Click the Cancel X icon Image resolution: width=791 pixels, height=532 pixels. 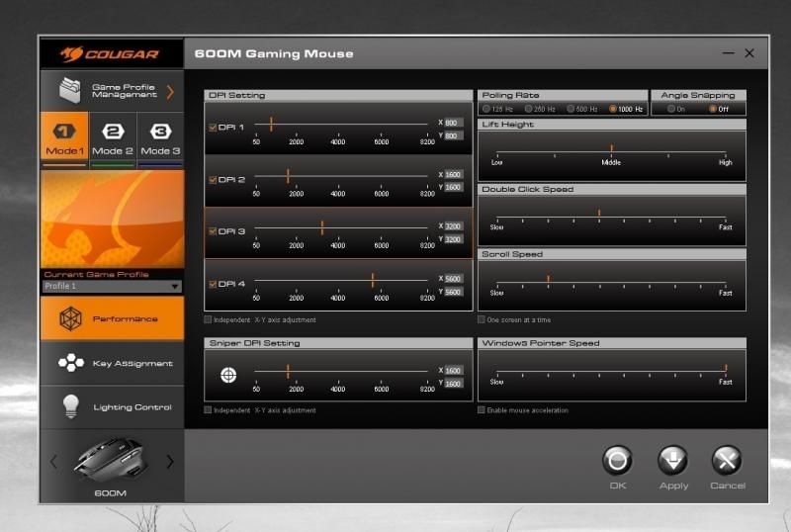pos(727,460)
